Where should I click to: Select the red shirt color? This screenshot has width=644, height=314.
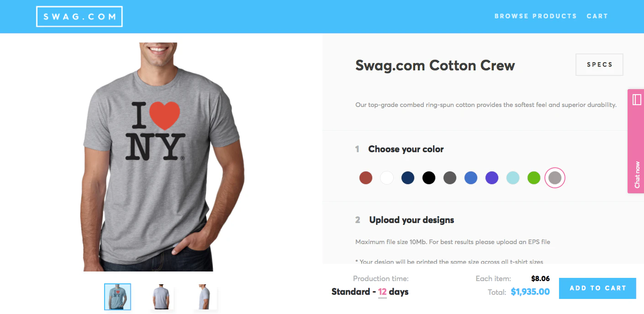[366, 178]
